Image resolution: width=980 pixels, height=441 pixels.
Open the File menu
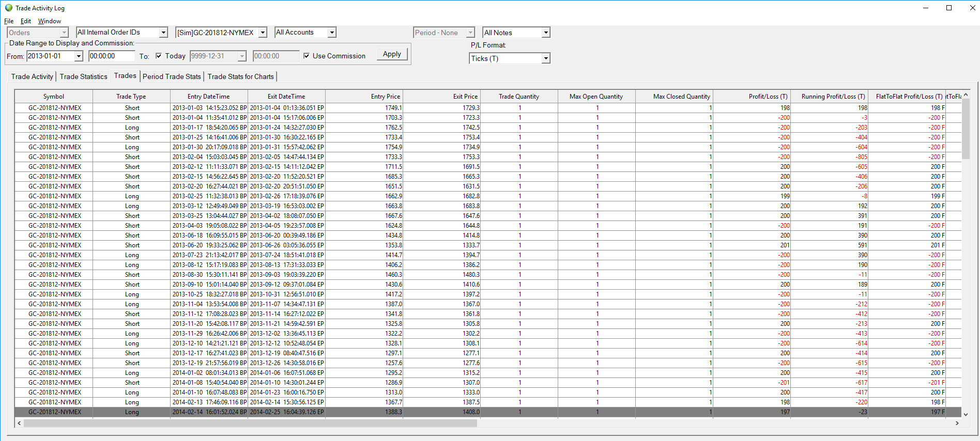(x=9, y=21)
